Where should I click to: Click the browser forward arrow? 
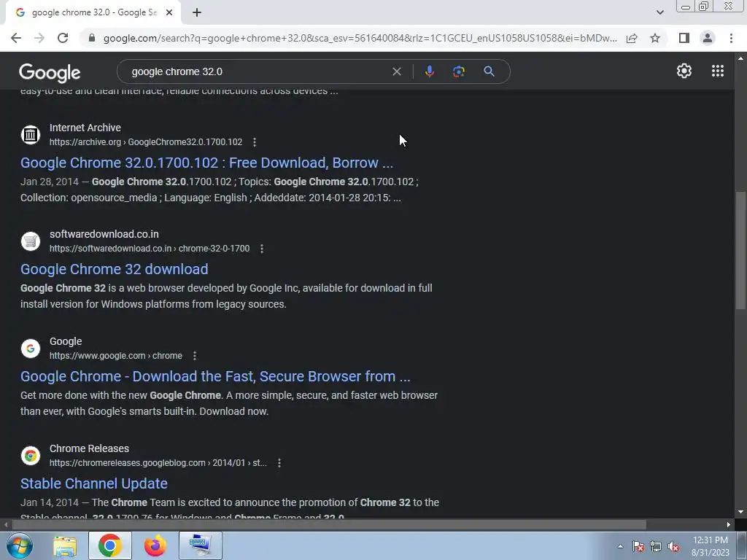(x=39, y=38)
